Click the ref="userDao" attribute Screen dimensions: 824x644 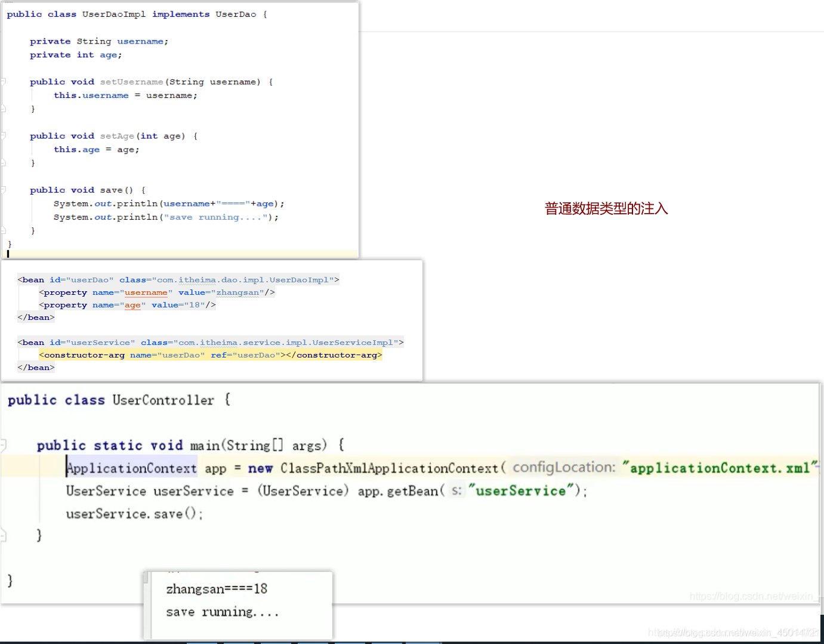245,355
